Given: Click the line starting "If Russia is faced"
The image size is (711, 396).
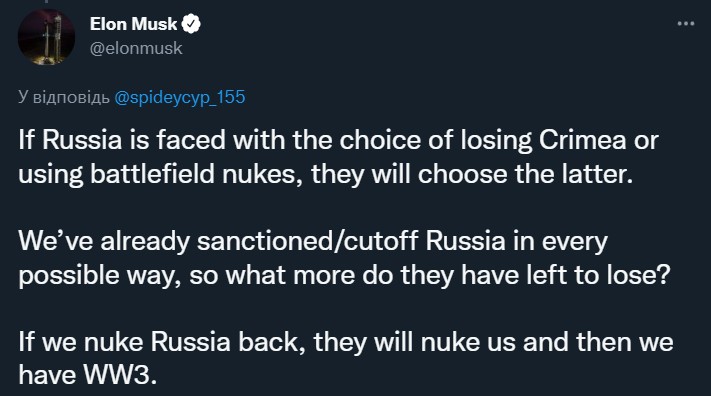Looking at the screenshot, I should coord(338,140).
